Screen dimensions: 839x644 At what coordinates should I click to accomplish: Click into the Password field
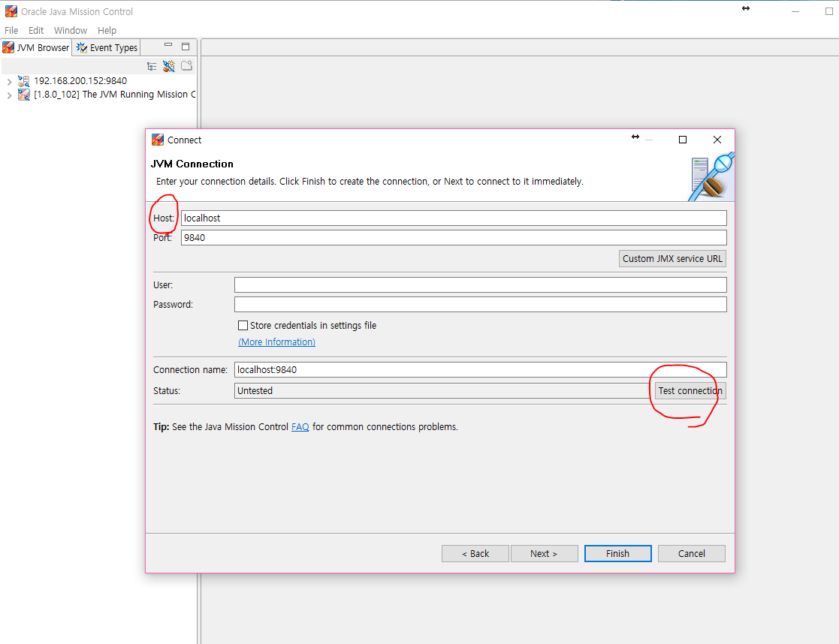click(481, 304)
